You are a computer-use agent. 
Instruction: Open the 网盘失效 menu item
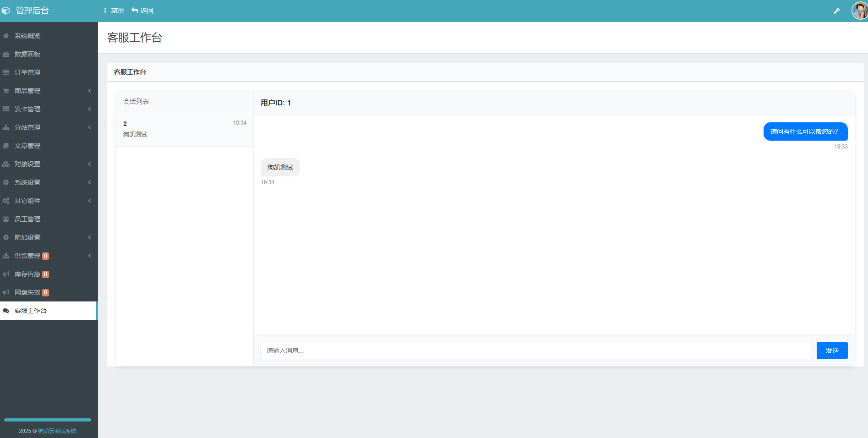27,292
